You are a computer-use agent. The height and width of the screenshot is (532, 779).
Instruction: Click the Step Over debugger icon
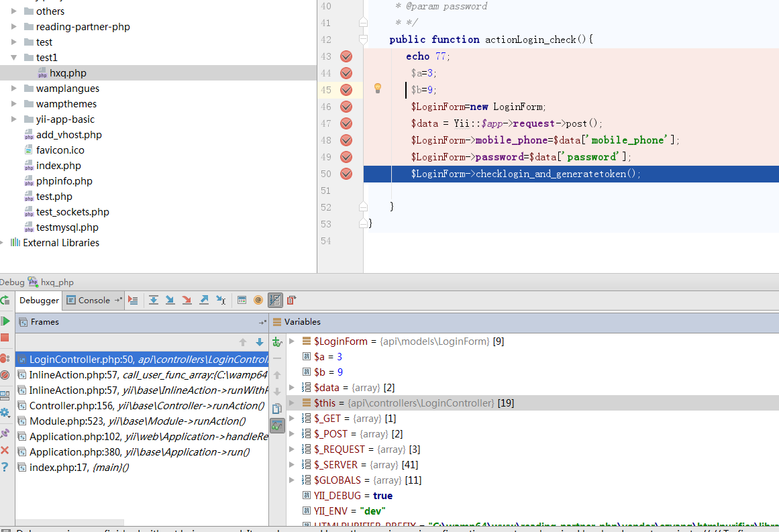pos(154,300)
